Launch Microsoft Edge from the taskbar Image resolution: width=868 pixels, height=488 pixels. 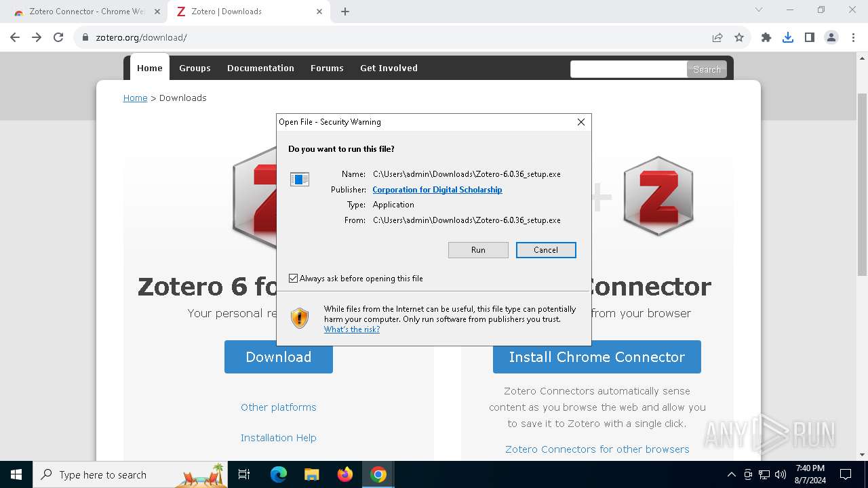point(279,474)
